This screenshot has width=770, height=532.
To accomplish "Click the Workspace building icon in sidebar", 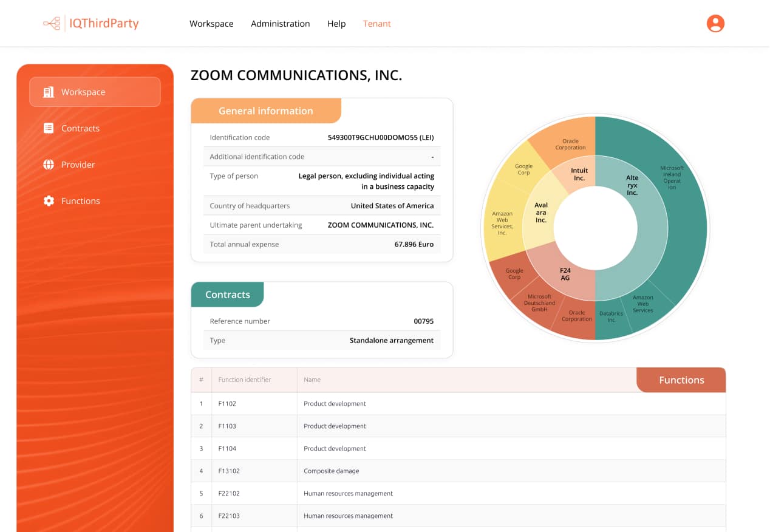I will click(x=49, y=92).
